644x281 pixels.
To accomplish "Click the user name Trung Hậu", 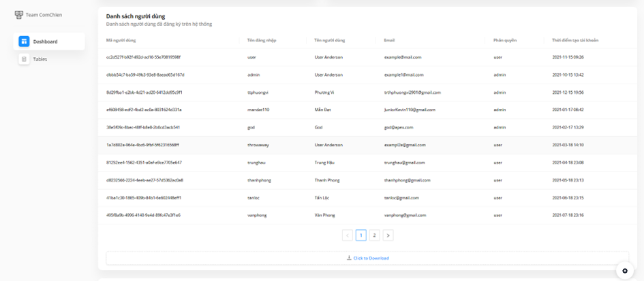I will click(324, 163).
